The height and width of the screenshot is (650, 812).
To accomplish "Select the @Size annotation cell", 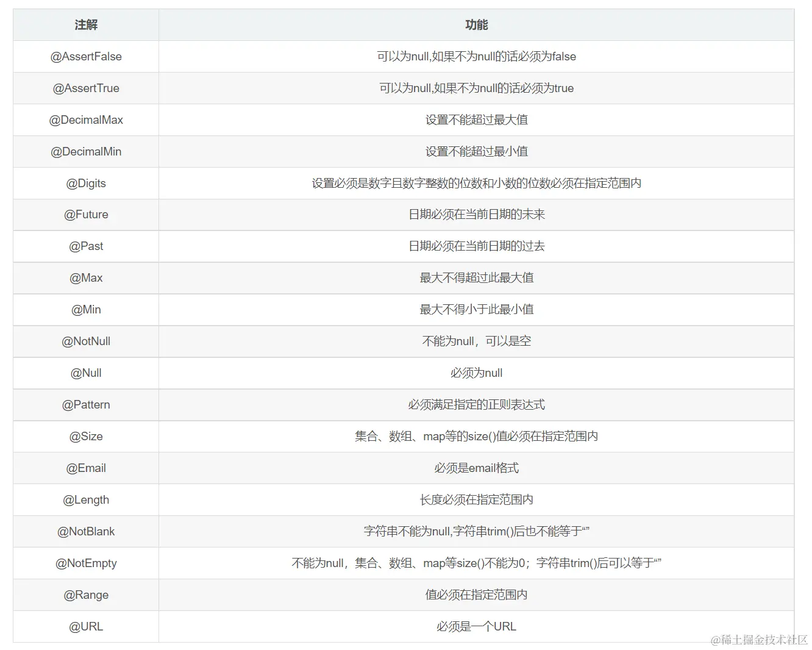I will point(86,437).
